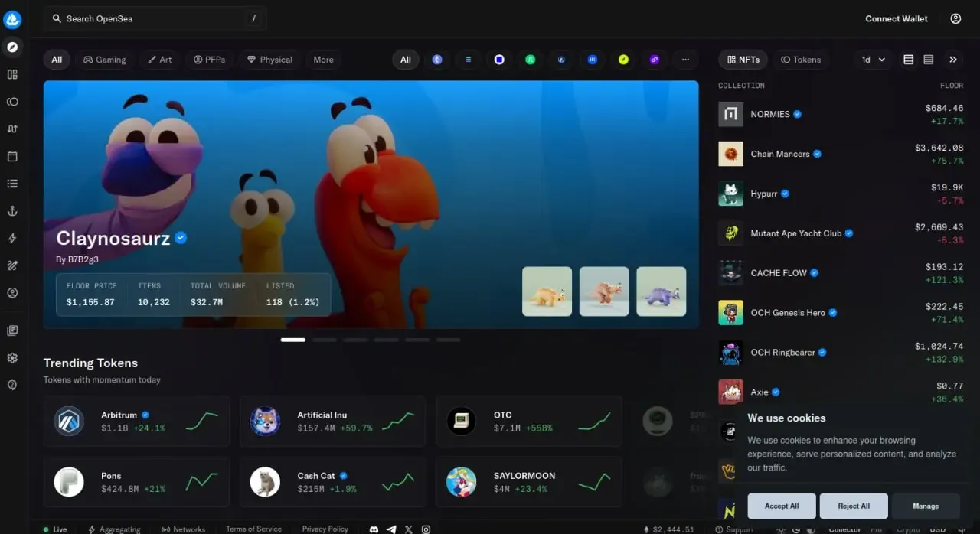Show more chains with the ellipsis button
This screenshot has width=980, height=534.
pyautogui.click(x=685, y=60)
